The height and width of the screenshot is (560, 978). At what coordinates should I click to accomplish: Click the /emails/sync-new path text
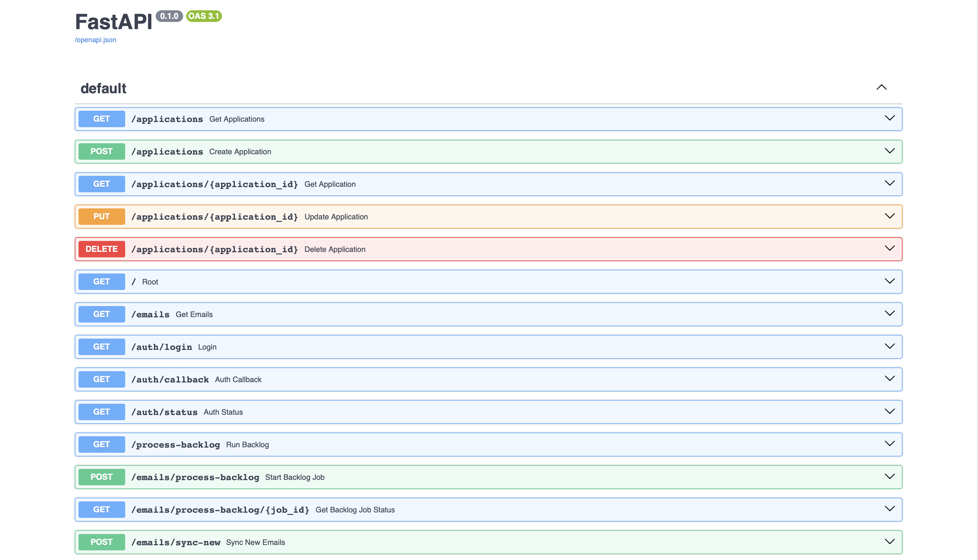(x=176, y=542)
